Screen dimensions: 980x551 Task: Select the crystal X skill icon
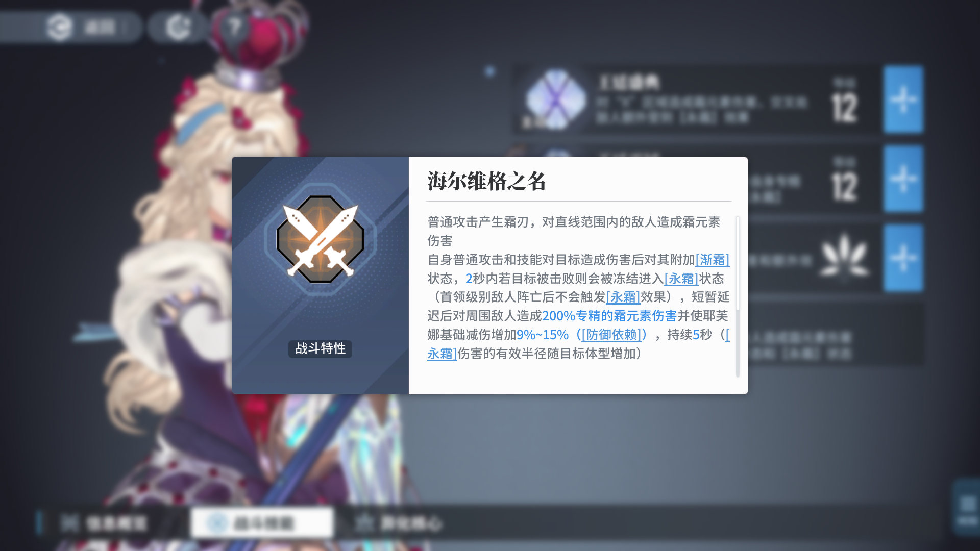point(555,99)
